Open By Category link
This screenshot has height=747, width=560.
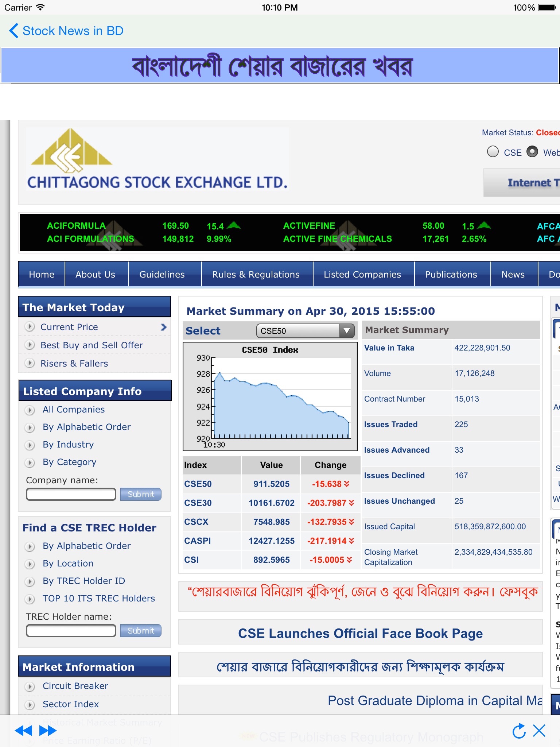click(x=70, y=462)
